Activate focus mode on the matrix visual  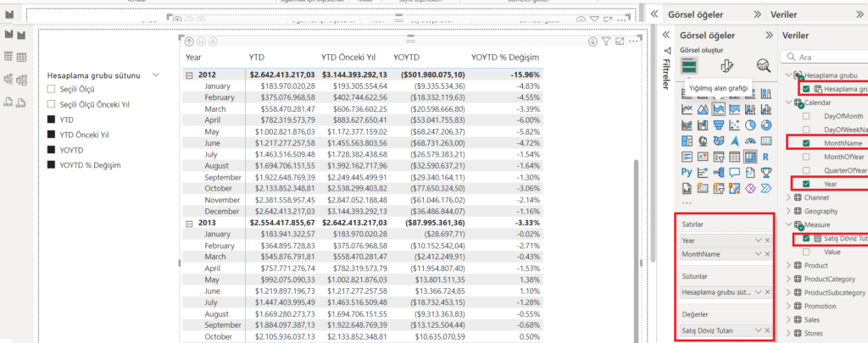coord(620,41)
